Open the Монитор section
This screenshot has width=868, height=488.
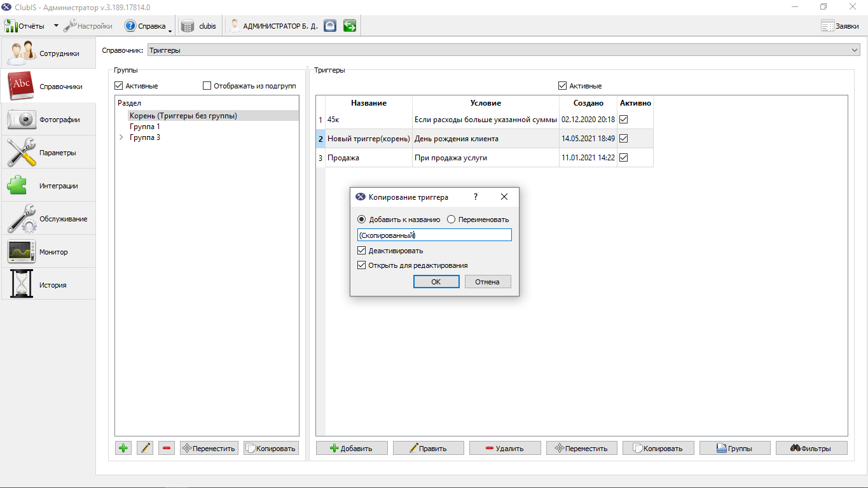[x=48, y=252]
